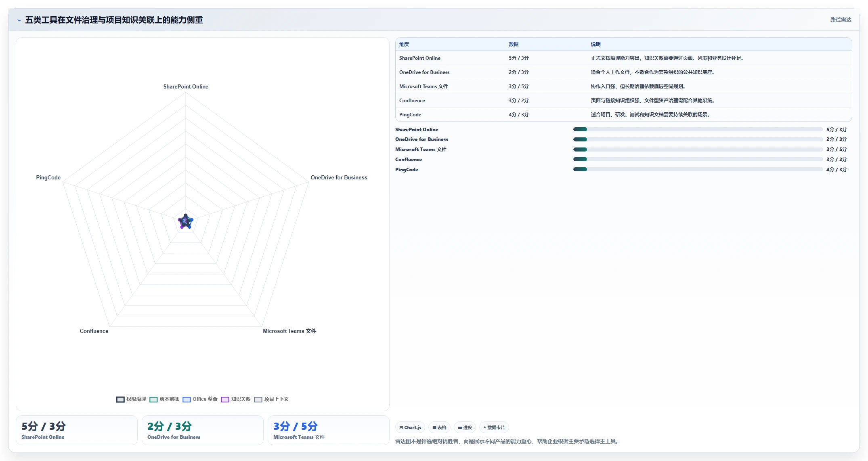Screen dimensions: 868x461
Task: Open the OneDrive for Business 2分 / 3分 stat card
Action: click(x=203, y=430)
